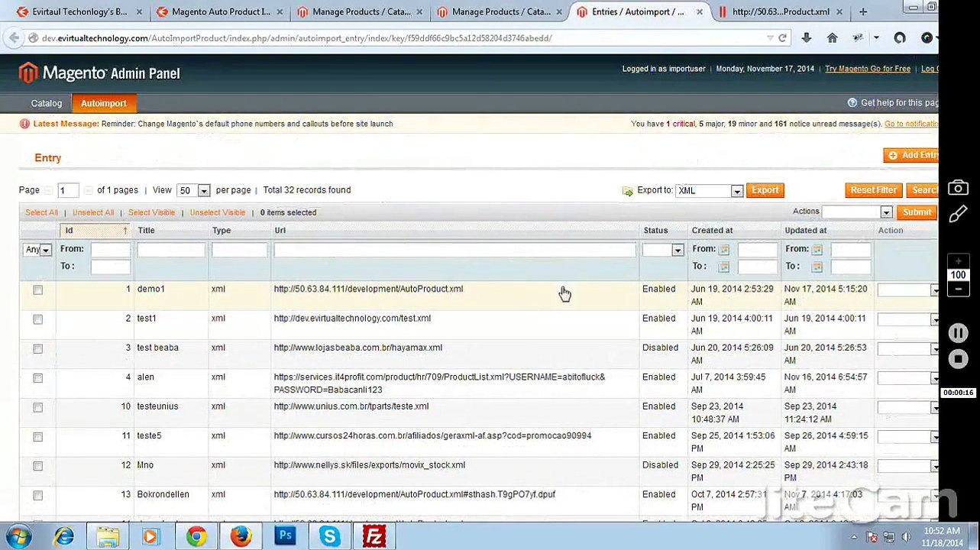Open a new browser tab with plus icon

tap(862, 11)
